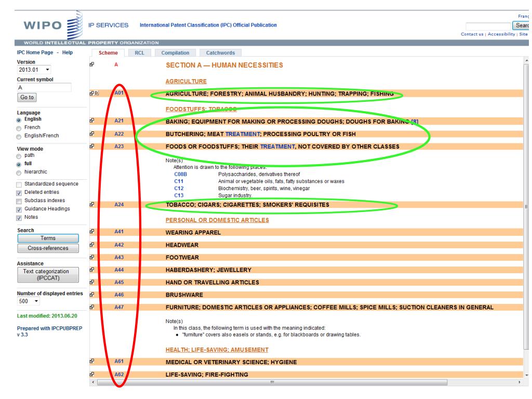Open class A01 symbol link
Screen dimensions: 532x399
click(119, 92)
